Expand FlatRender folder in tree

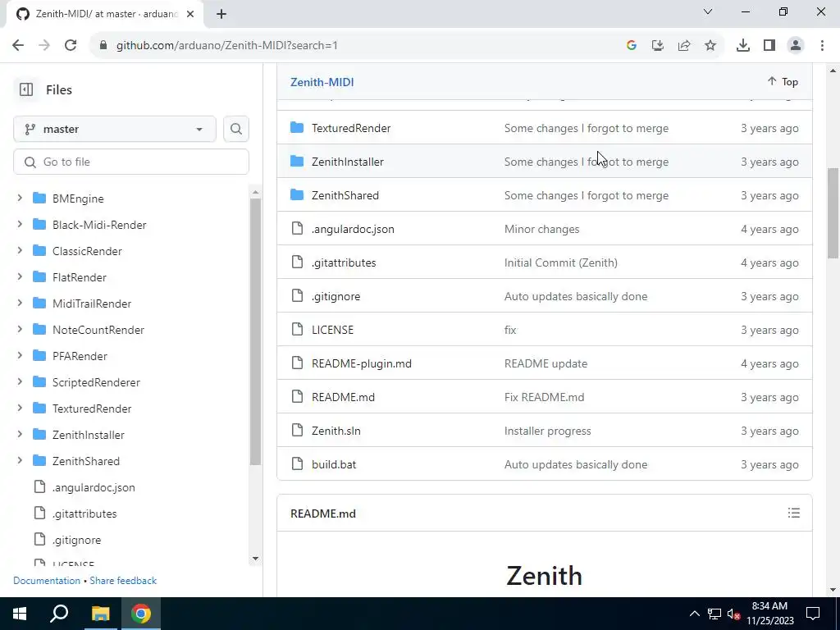click(20, 277)
